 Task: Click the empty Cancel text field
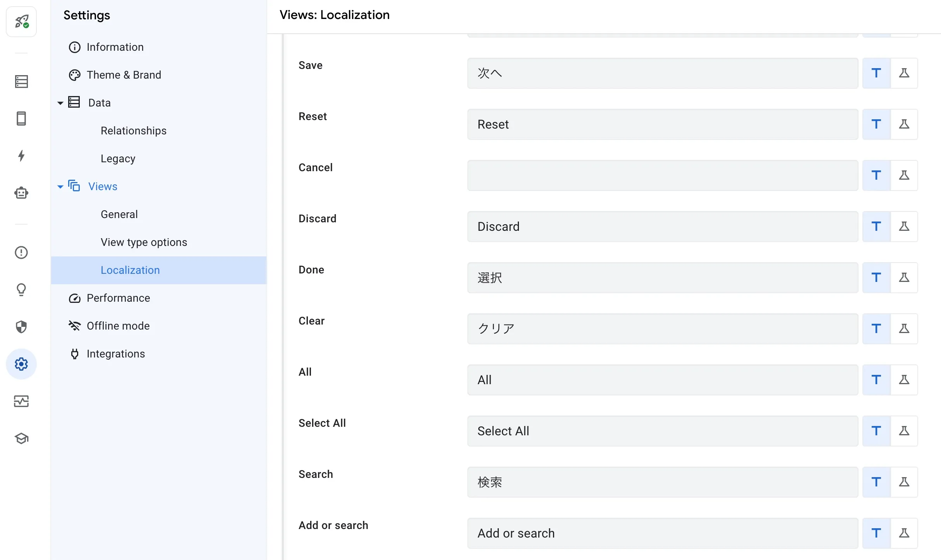pos(662,175)
